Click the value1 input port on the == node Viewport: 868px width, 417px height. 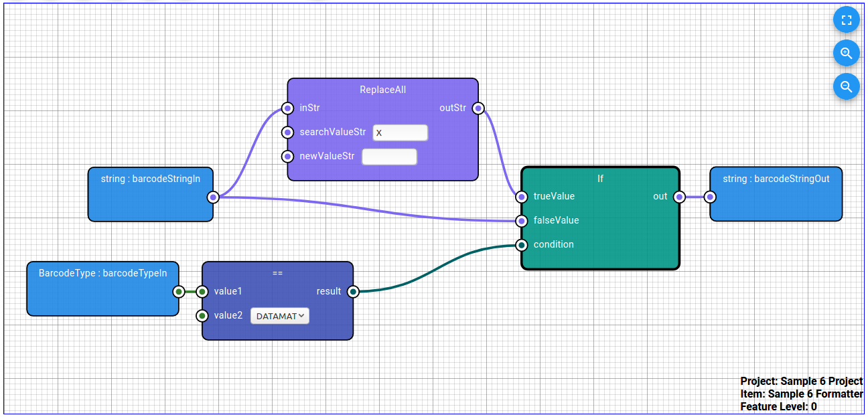pos(201,291)
